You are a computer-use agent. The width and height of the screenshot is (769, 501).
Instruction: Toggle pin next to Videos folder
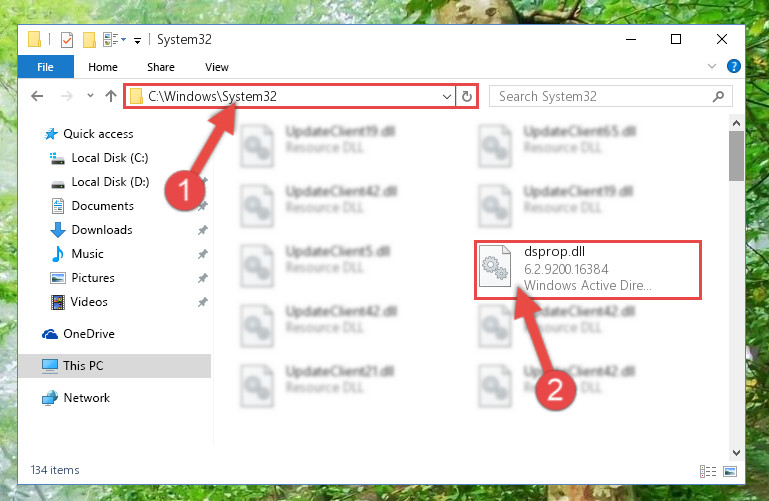[x=203, y=302]
